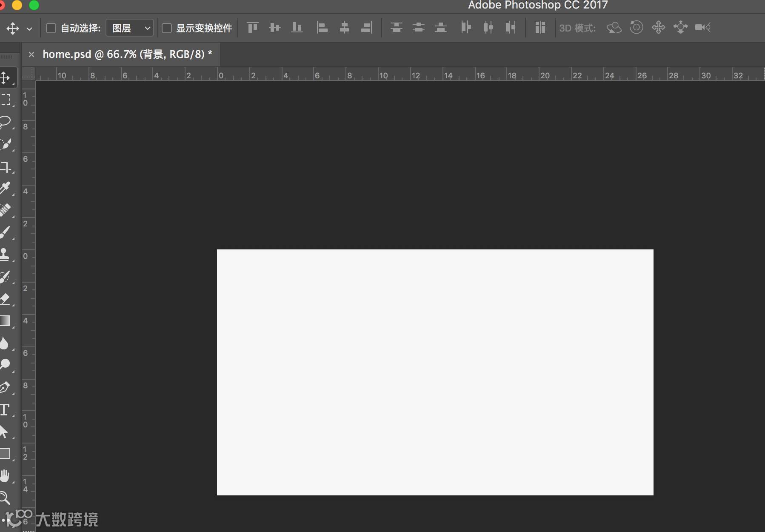Click Align Horizontal Centers icon
Image resolution: width=765 pixels, height=532 pixels.
[x=344, y=28]
